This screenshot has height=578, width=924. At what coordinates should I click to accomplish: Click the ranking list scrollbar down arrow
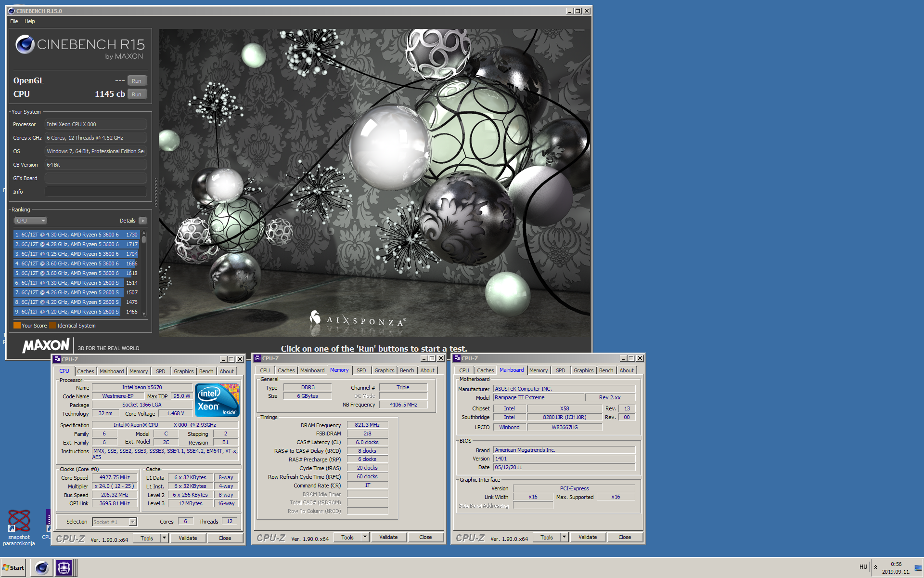(x=144, y=314)
